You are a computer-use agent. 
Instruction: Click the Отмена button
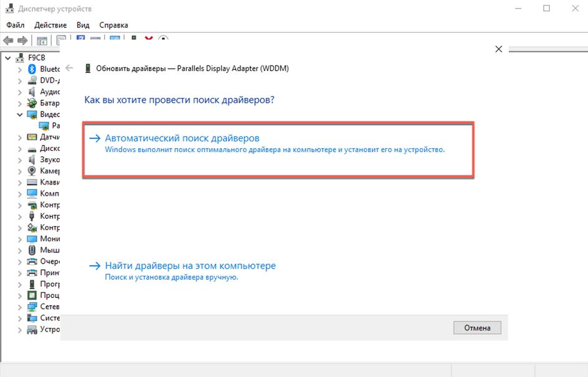click(x=477, y=328)
